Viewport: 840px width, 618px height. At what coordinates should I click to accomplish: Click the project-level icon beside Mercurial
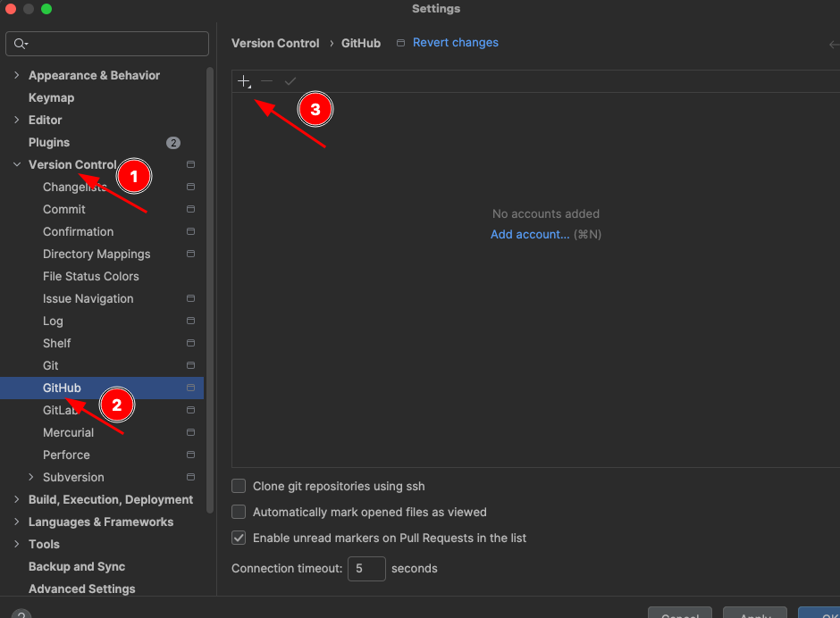coord(190,432)
